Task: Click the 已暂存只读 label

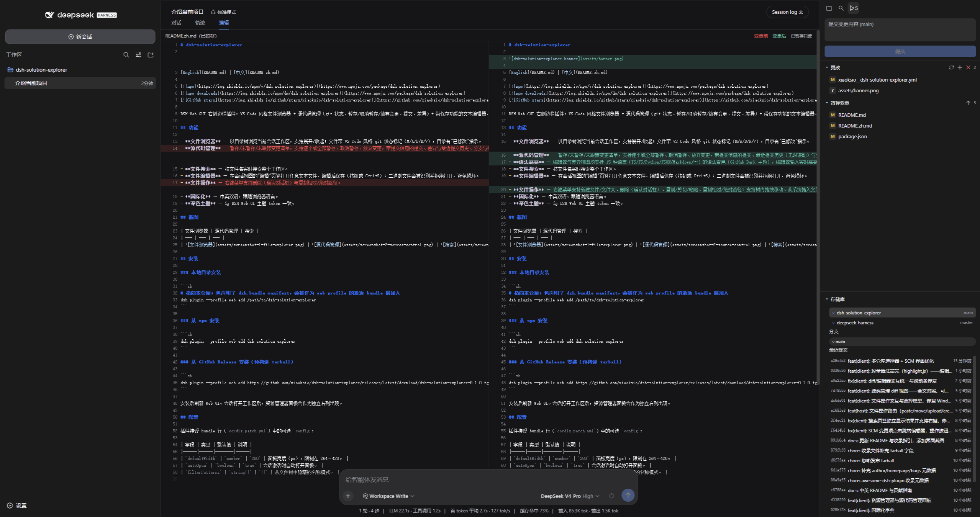Action: click(801, 36)
